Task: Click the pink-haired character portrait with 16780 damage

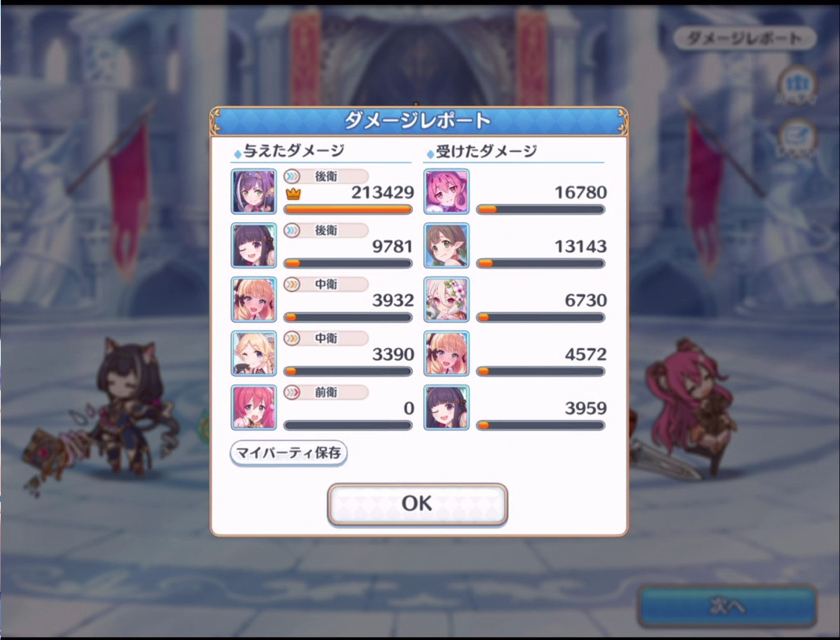Action: pos(447,192)
